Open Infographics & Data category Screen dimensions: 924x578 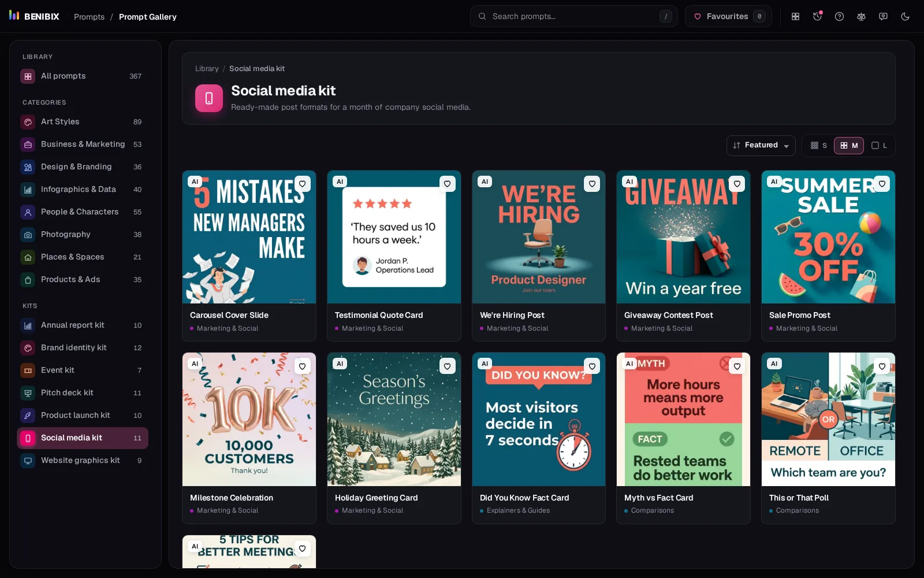pyautogui.click(x=83, y=190)
